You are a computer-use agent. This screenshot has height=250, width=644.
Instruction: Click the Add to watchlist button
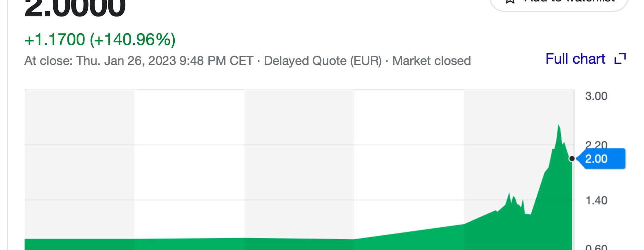pyautogui.click(x=558, y=3)
